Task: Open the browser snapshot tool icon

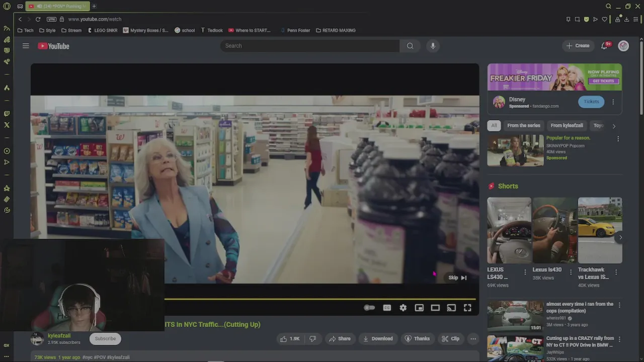Action: [x=577, y=19]
